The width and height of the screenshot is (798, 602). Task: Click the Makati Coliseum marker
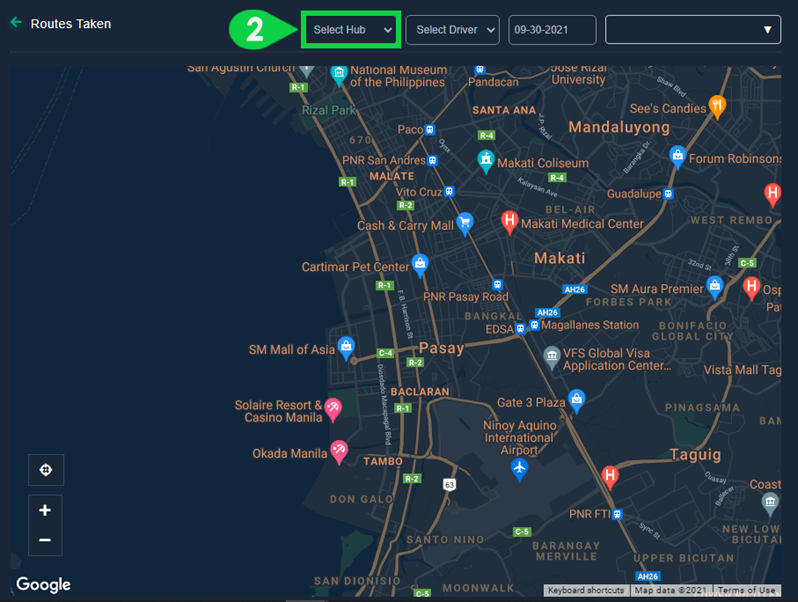tap(486, 161)
